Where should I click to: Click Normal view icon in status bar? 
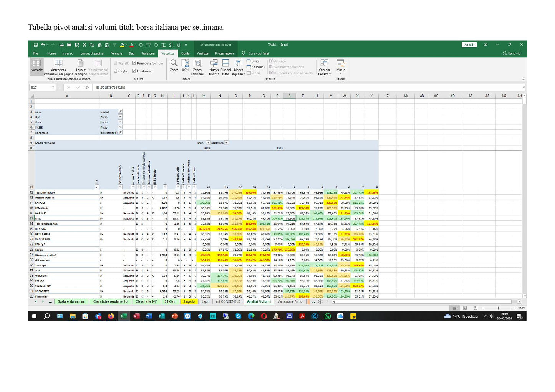455,308
